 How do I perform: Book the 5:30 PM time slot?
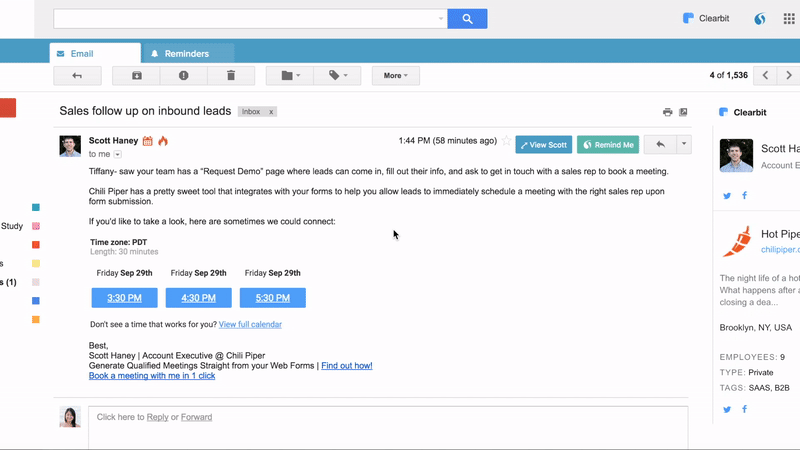point(272,298)
